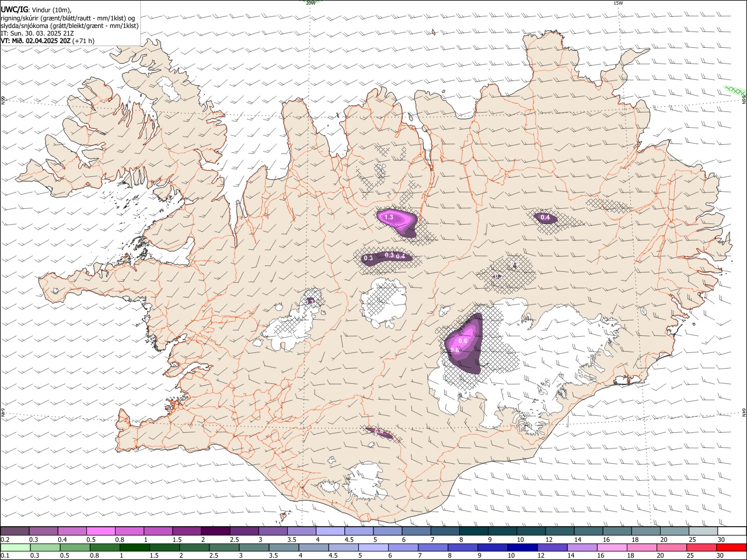
Task: Click the "20W" longitude label
Action: pos(311,3)
